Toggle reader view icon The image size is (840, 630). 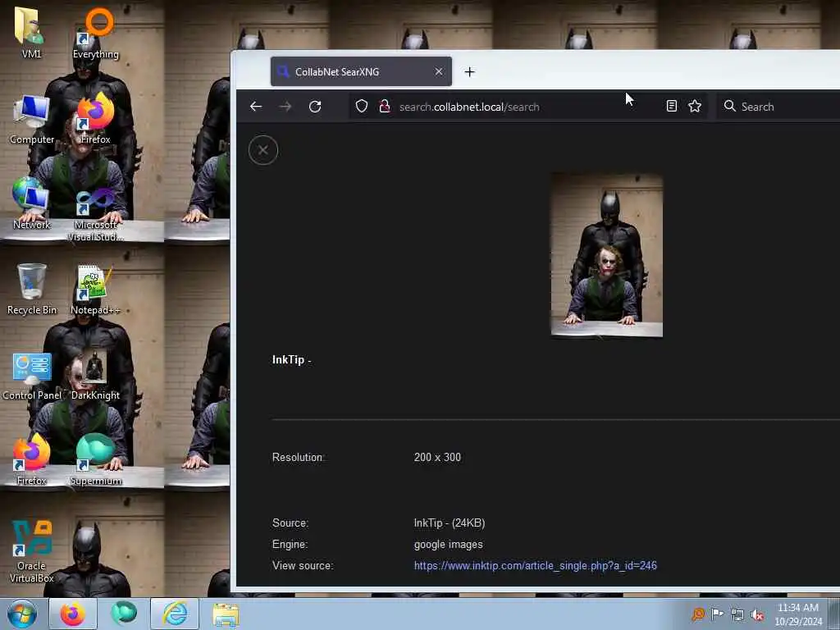(671, 106)
